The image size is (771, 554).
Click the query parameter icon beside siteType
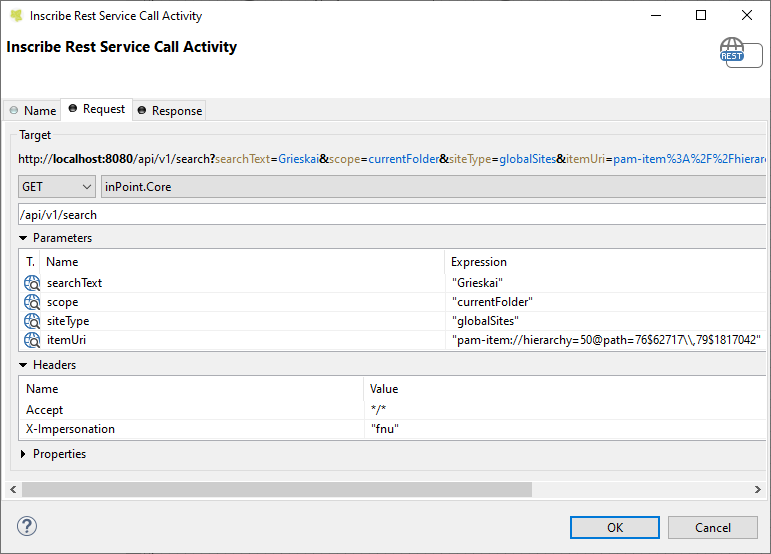click(32, 321)
